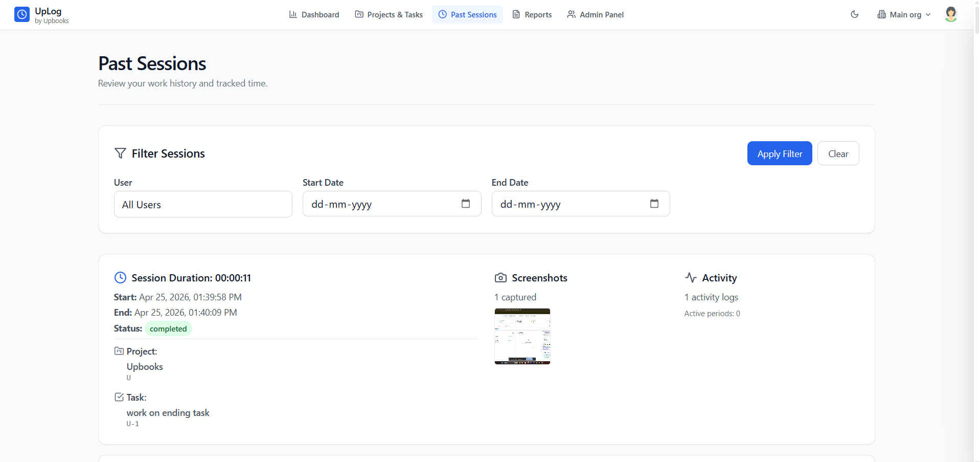This screenshot has height=462, width=980.
Task: Click the camera icon next to Screenshots
Action: tap(500, 278)
